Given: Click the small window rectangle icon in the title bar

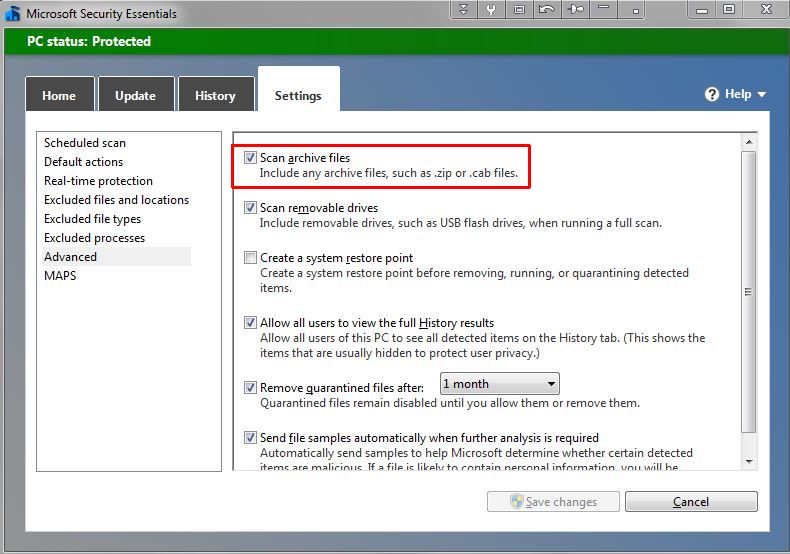Looking at the screenshot, I should tap(519, 10).
